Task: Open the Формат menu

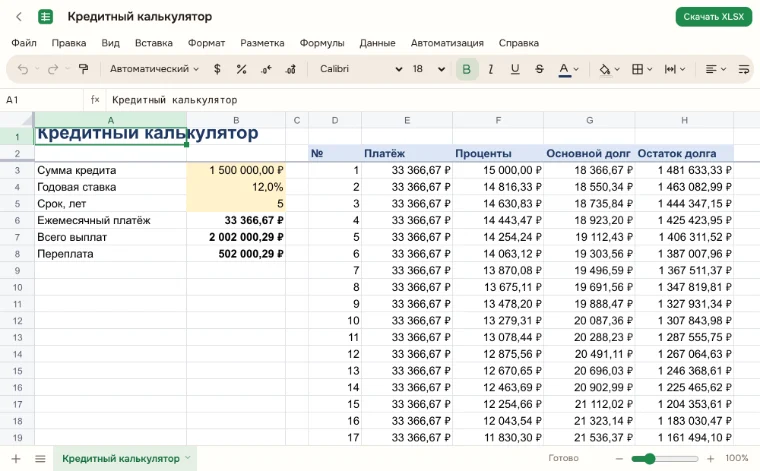Action: point(206,43)
